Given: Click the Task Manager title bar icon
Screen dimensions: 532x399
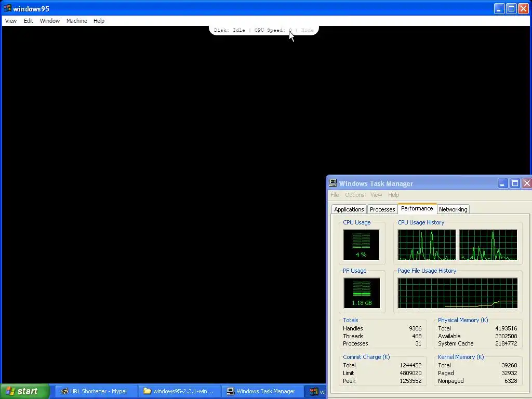Looking at the screenshot, I should click(x=333, y=183).
